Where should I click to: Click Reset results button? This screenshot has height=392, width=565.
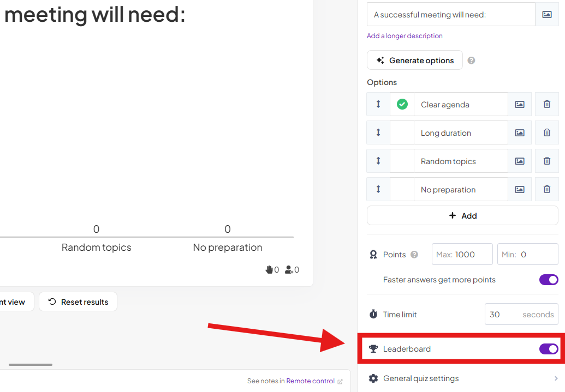(78, 302)
